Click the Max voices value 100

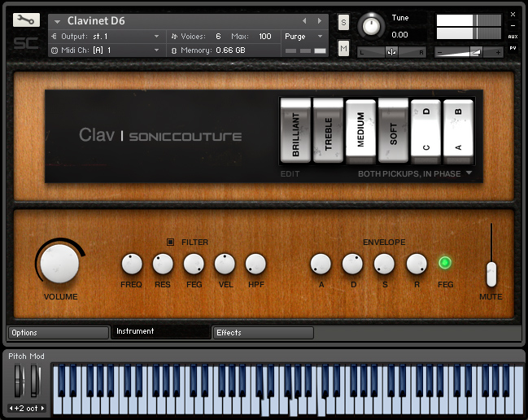tap(265, 37)
